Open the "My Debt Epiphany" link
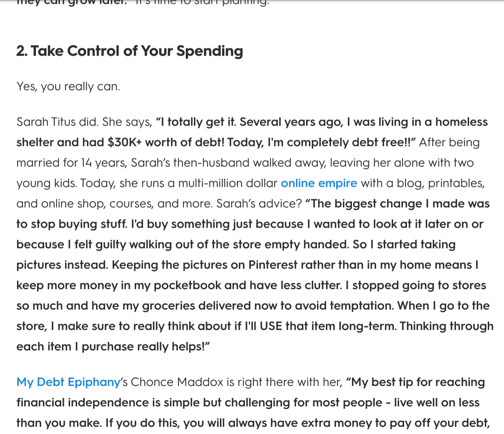 pos(68,382)
